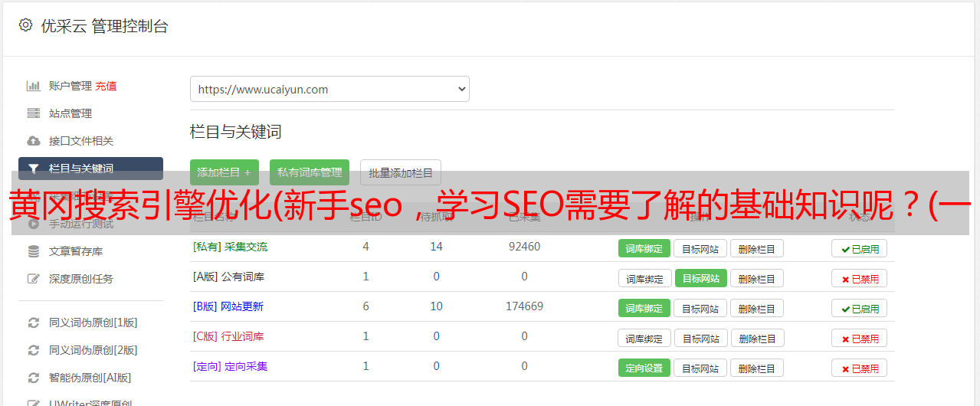
Task: Click the database icon beside 文章暂存库
Action: [x=33, y=251]
